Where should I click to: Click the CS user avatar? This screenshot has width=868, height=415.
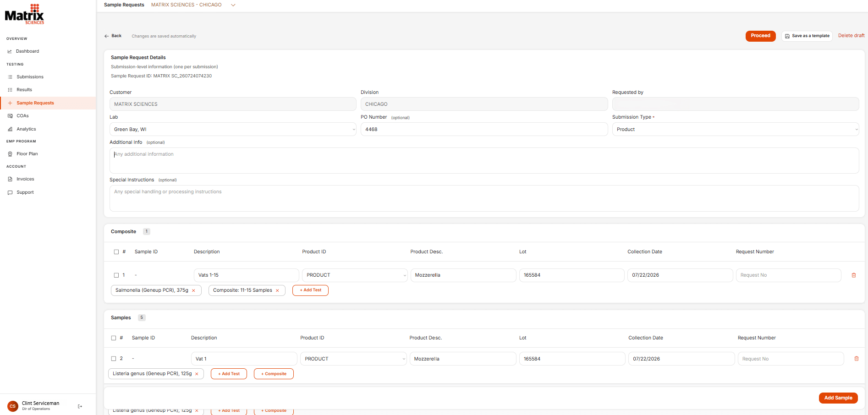[x=12, y=406]
